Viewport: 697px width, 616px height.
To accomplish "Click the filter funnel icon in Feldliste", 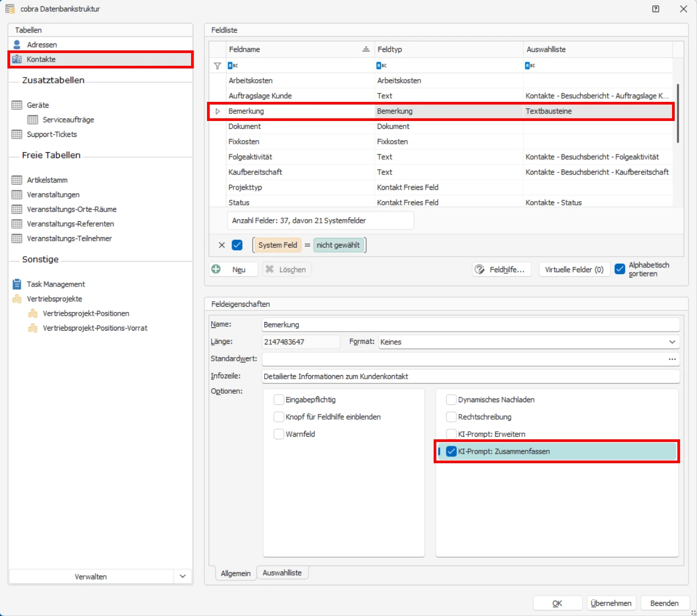I will [x=217, y=66].
